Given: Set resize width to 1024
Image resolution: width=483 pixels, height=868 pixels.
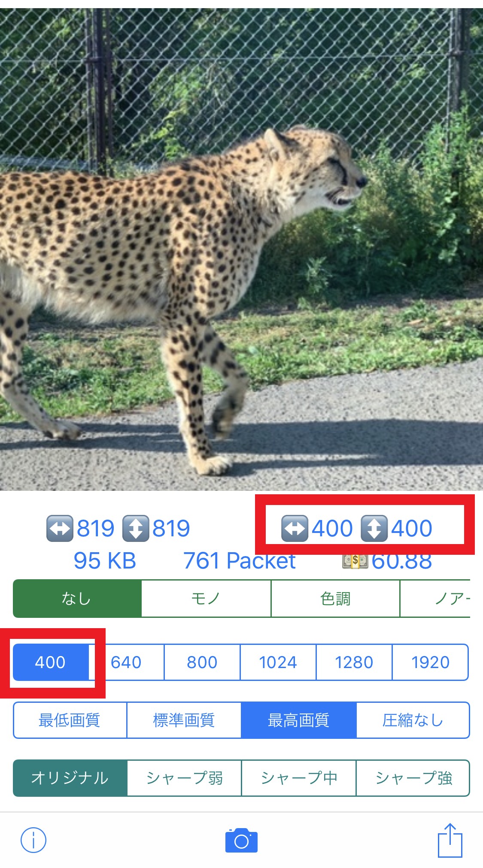Looking at the screenshot, I should coord(278,662).
